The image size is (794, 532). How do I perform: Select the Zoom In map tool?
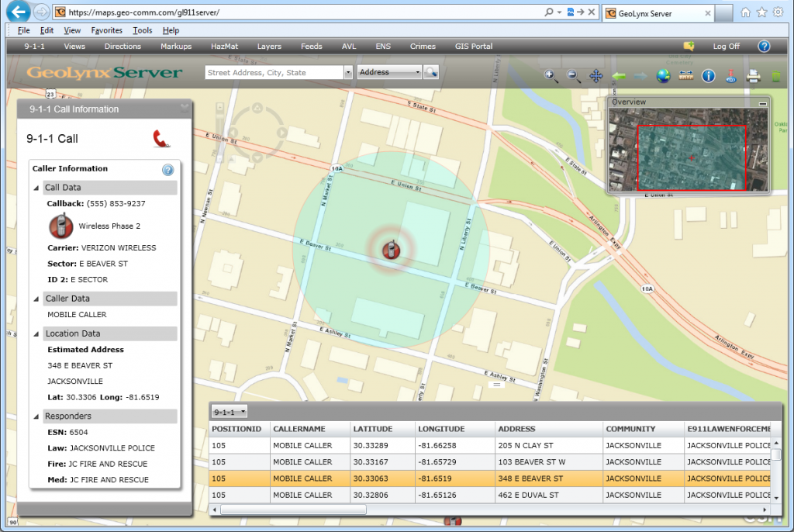click(551, 76)
